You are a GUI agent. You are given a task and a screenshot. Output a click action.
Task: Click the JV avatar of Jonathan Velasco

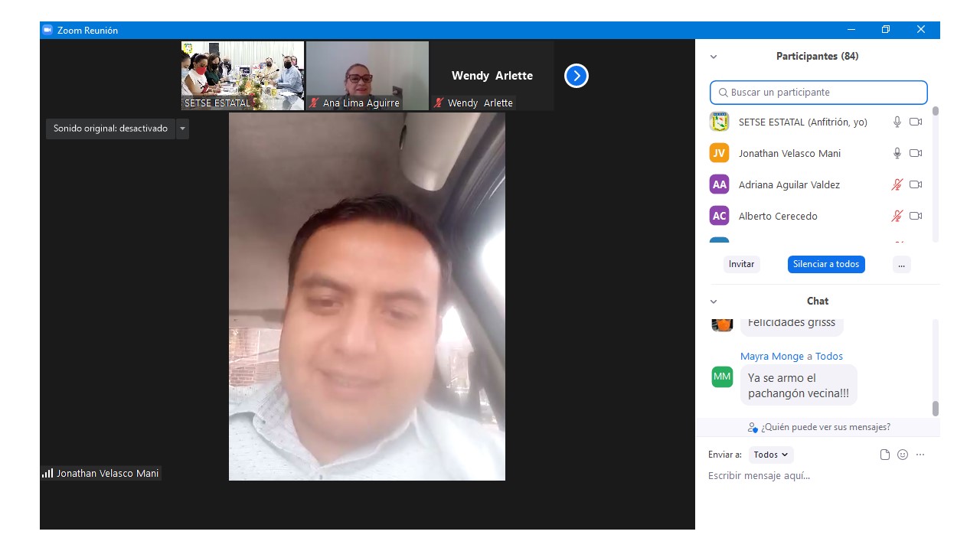[719, 153]
